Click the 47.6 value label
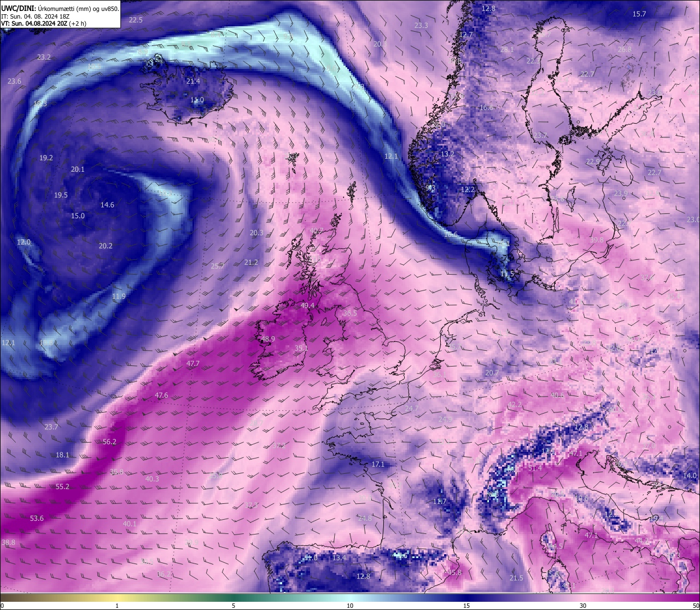700x610 pixels. pyautogui.click(x=161, y=395)
